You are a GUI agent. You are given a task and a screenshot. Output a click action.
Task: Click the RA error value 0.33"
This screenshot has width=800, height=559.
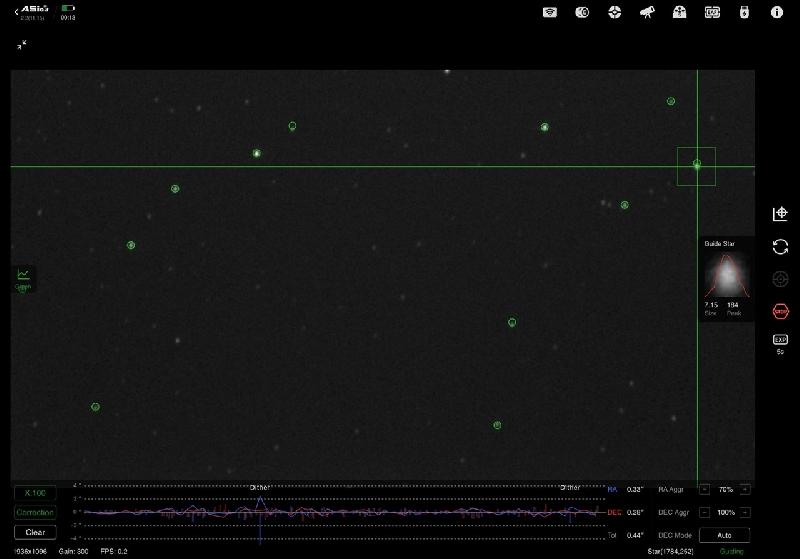[x=635, y=490]
